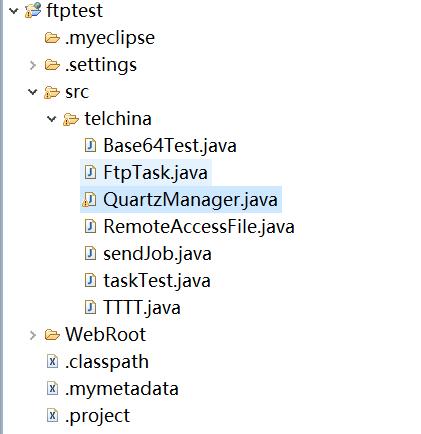Select FtpTask.java in the tree

coord(146,173)
